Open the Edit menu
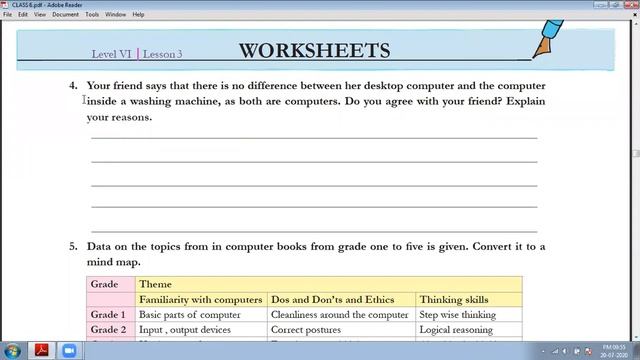640x360 pixels. [23, 14]
